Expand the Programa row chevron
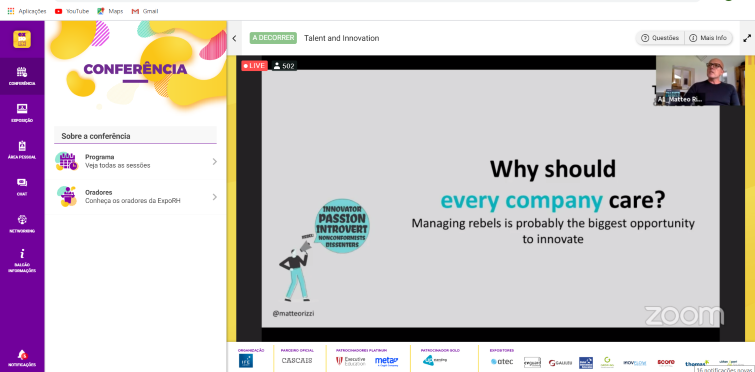The width and height of the screenshot is (755, 372). pos(214,162)
